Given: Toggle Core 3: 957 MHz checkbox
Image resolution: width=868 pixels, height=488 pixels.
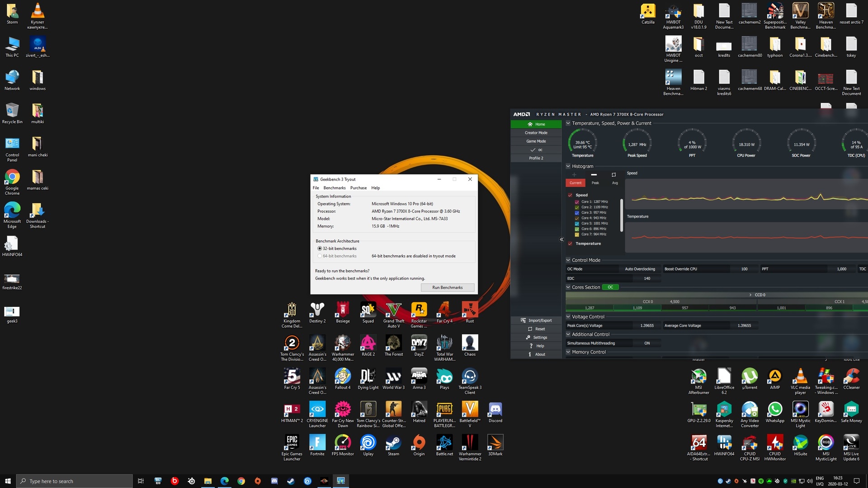Looking at the screenshot, I should point(577,213).
